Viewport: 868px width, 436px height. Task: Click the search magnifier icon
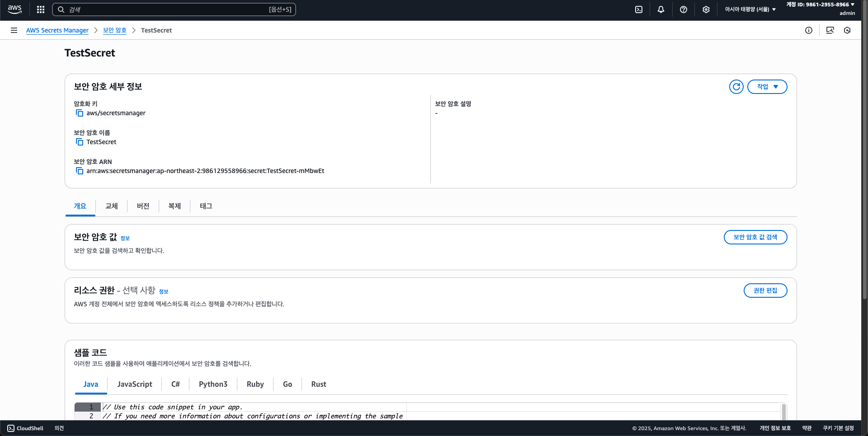pyautogui.click(x=61, y=9)
